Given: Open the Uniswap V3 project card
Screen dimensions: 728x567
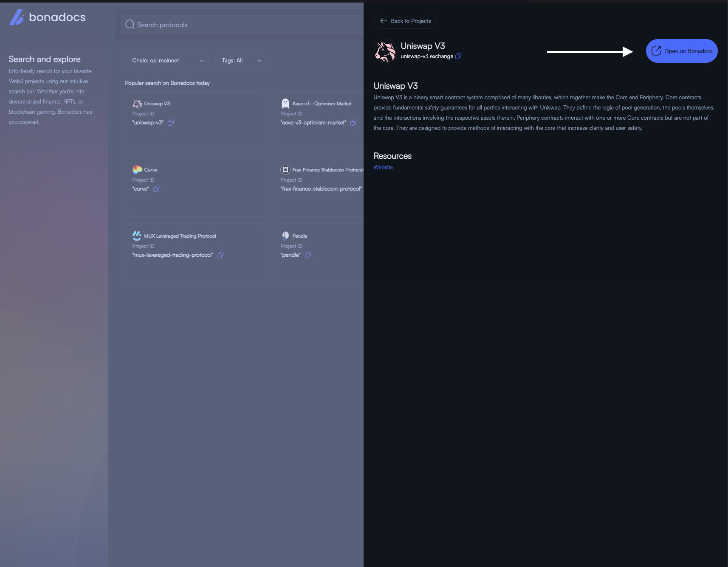Looking at the screenshot, I should 196,121.
